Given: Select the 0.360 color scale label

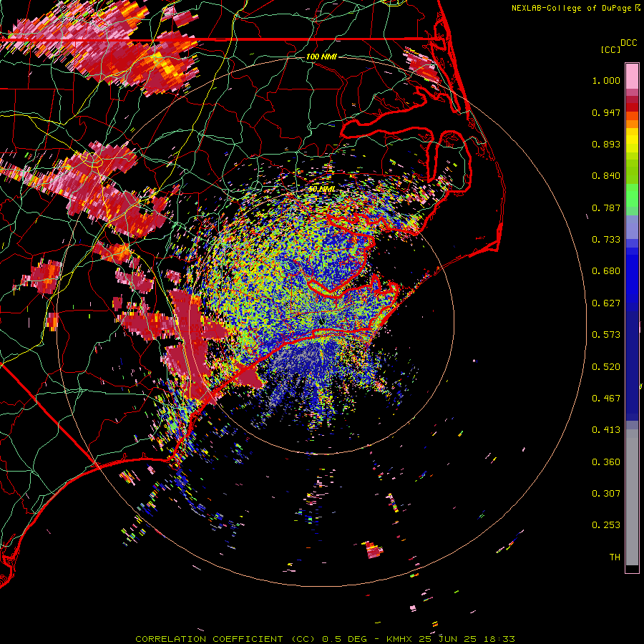Looking at the screenshot, I should (606, 462).
